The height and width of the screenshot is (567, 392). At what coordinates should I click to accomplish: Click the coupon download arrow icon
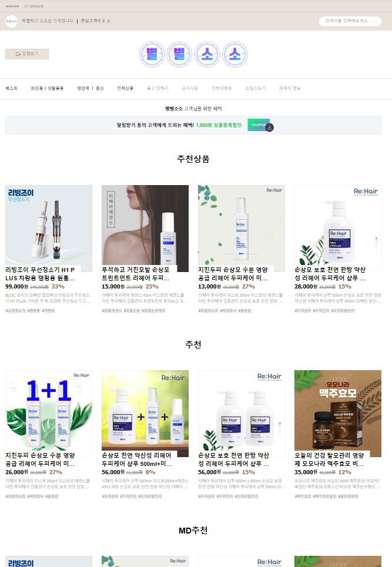pyautogui.click(x=270, y=128)
